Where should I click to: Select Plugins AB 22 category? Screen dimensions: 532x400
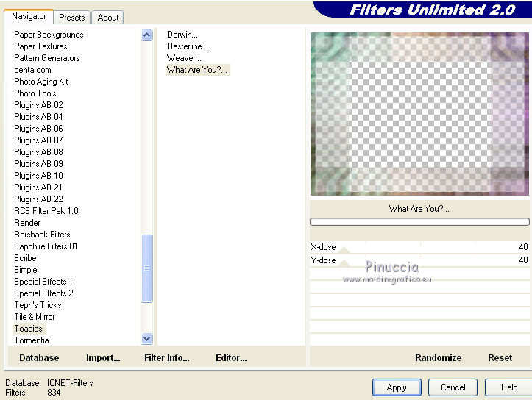pos(38,199)
